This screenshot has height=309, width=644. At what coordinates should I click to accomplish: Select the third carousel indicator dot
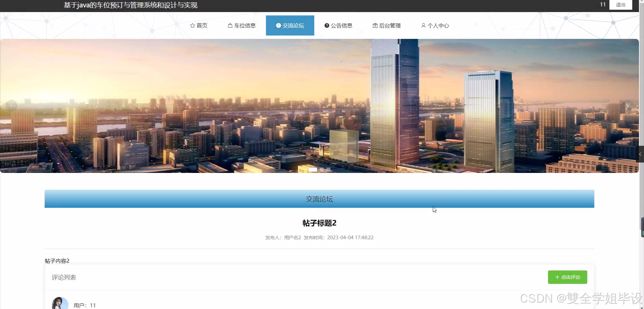[x=328, y=170]
